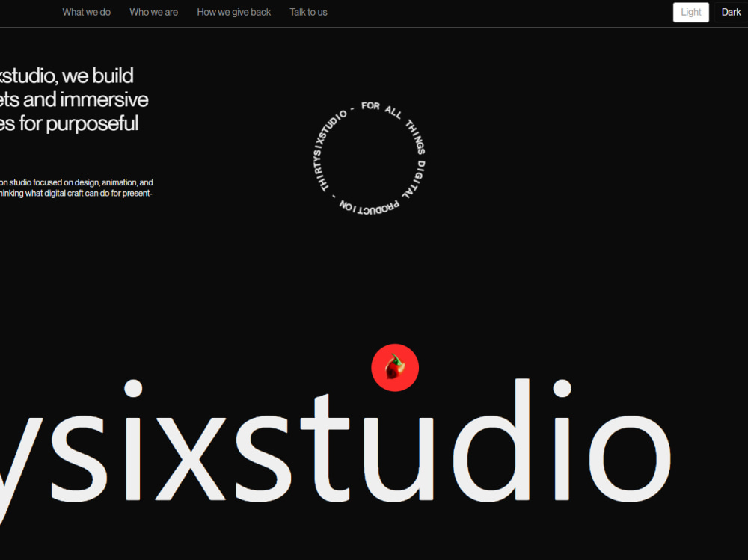748x560 pixels.
Task: Click the red chili pepper icon
Action: (x=395, y=368)
